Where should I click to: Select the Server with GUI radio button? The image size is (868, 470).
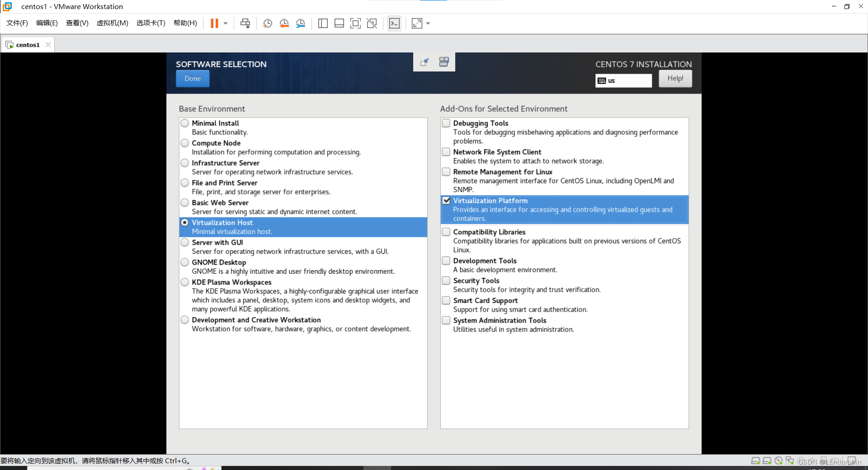185,242
